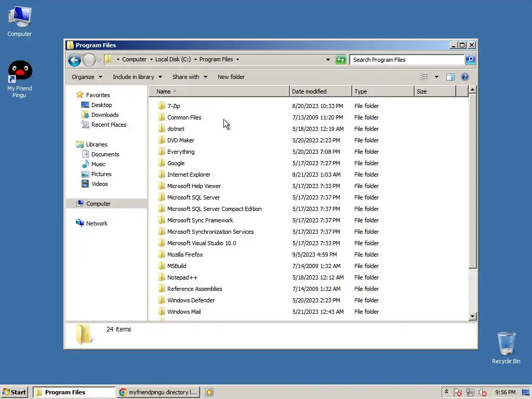
Task: Switch to the myfriendpingu Chrome taskbar window
Action: point(159,392)
